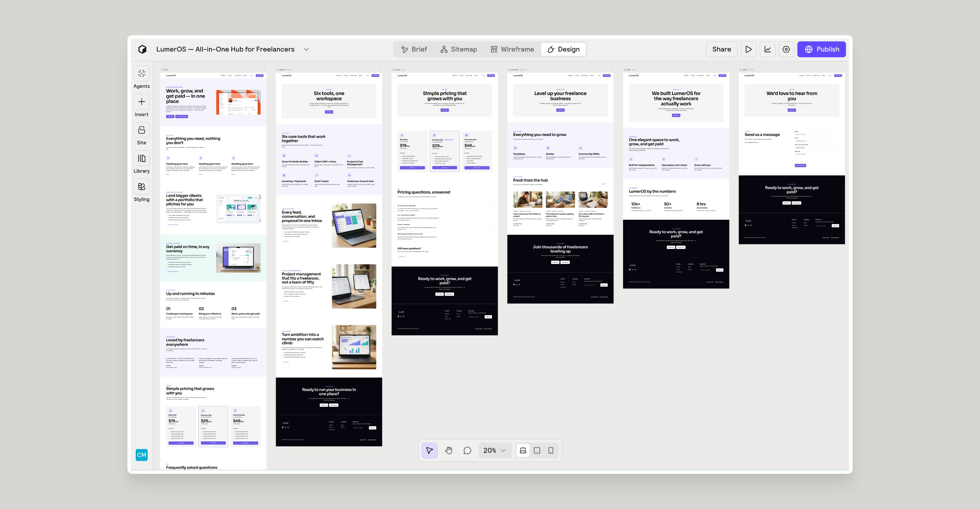Open the Growth Hub frame's ellipsis menu
The height and width of the screenshot is (509, 980).
(x=612, y=70)
